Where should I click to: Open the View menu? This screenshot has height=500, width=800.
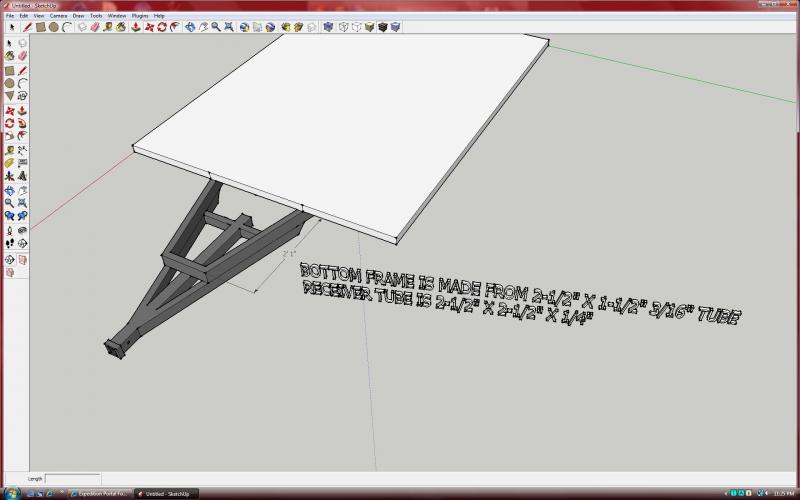(39, 16)
